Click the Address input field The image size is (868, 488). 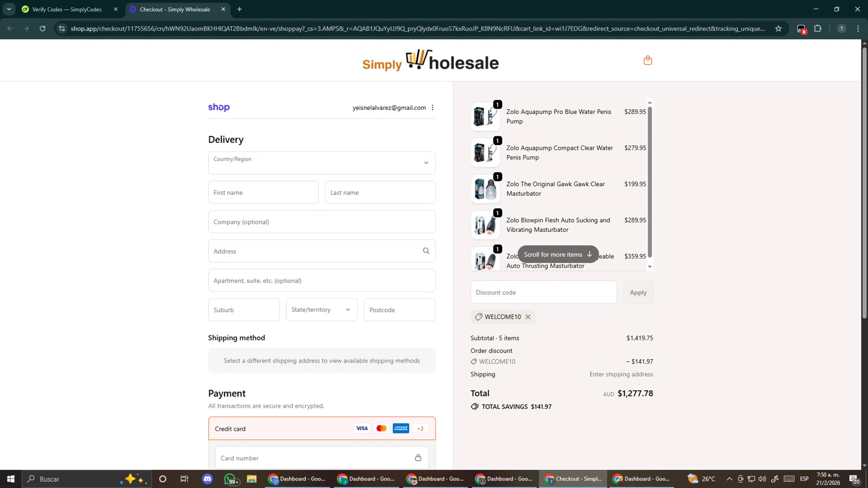pos(322,251)
